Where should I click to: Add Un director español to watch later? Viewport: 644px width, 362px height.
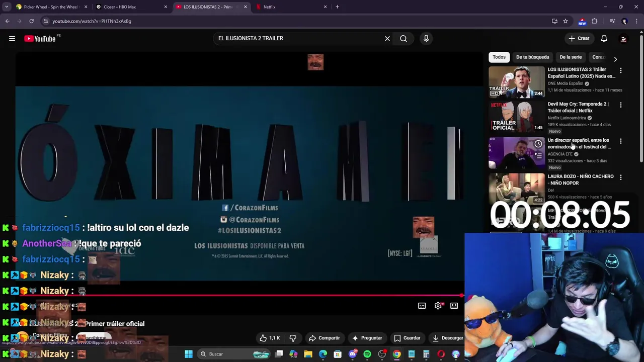point(538,144)
